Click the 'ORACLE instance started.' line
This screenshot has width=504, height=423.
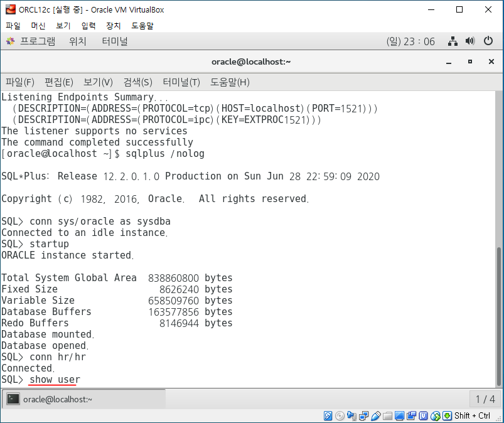click(67, 255)
